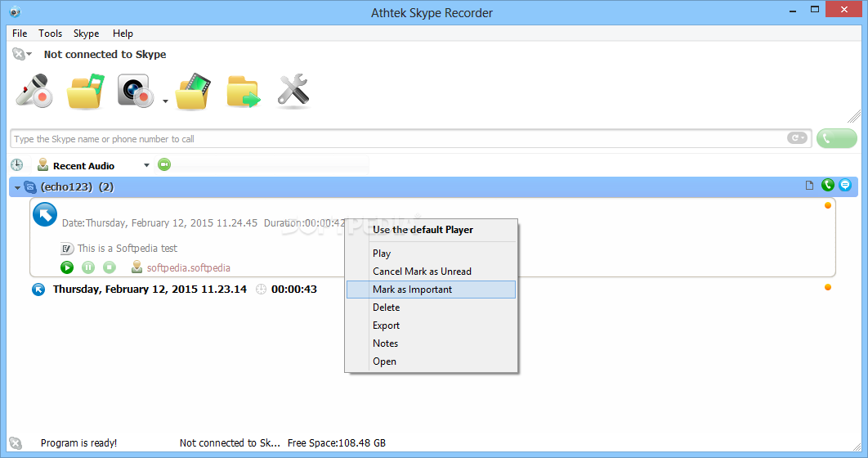Open the audio recordings folder icon
868x458 pixels.
[x=86, y=91]
